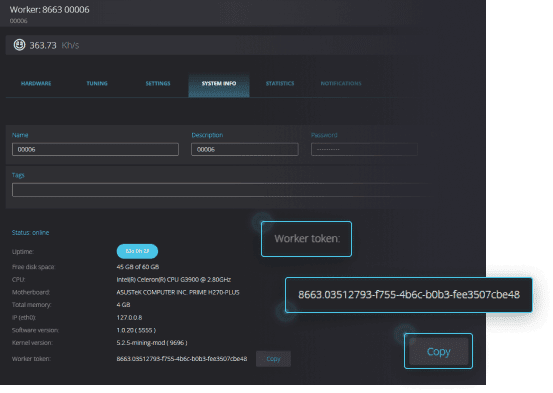Click the free disk space 45 GB value
Screen dimensions: 553x393
pos(138,267)
